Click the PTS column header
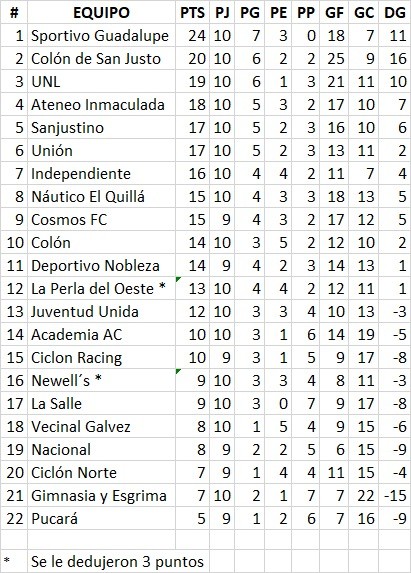411x573 pixels. 192,13
